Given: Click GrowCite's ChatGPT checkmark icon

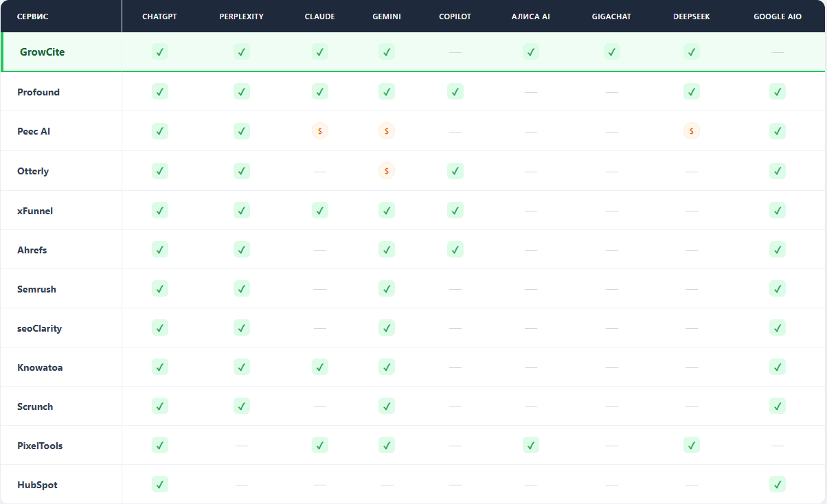Looking at the screenshot, I should (160, 51).
